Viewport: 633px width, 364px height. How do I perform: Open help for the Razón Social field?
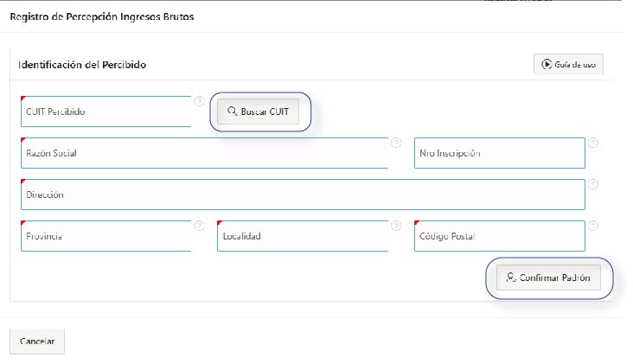tap(396, 143)
